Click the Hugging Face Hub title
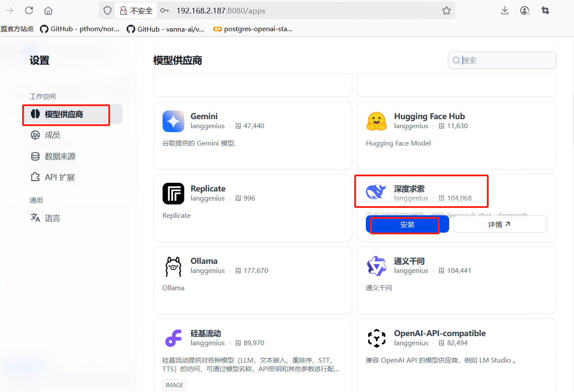 pyautogui.click(x=429, y=116)
